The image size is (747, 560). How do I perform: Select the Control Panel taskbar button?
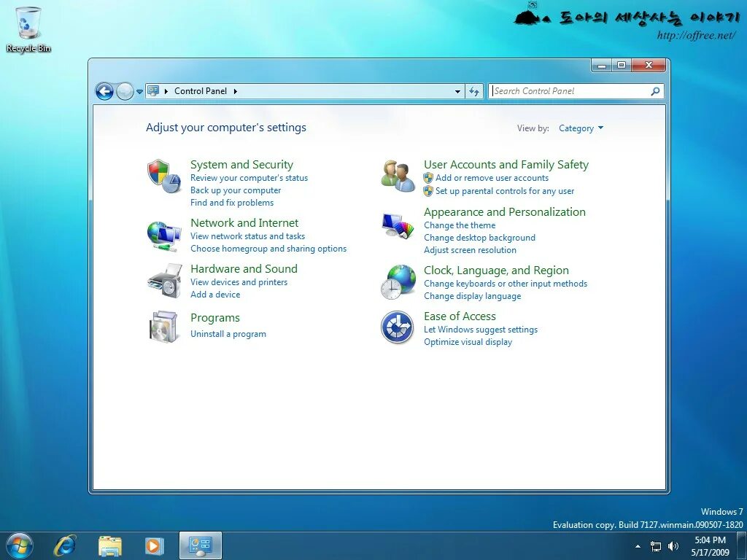click(x=200, y=545)
